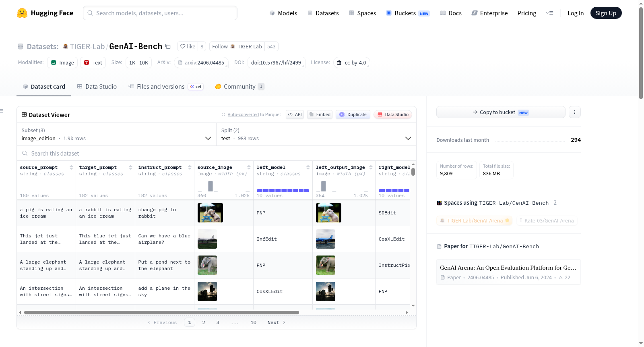Open the TIGER-Lab/GenAI-Arena space
The width and height of the screenshot is (644, 347).
tap(475, 220)
